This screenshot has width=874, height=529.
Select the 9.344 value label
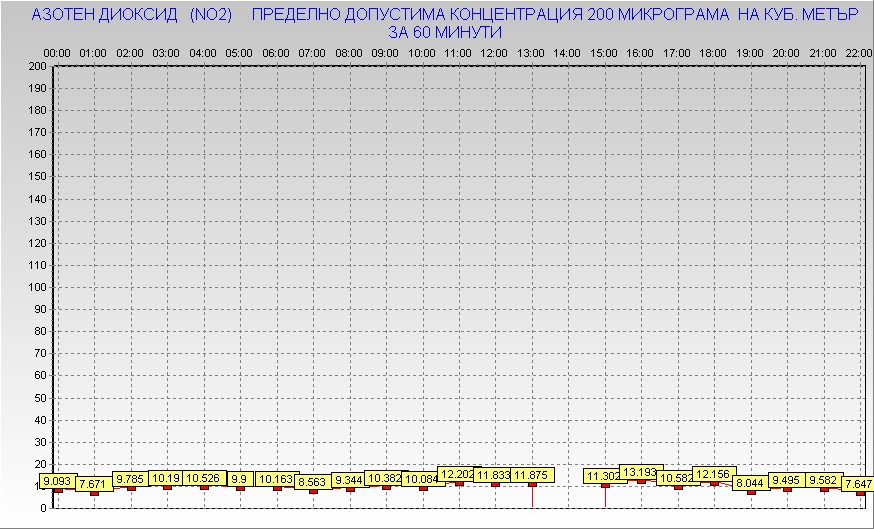[349, 480]
